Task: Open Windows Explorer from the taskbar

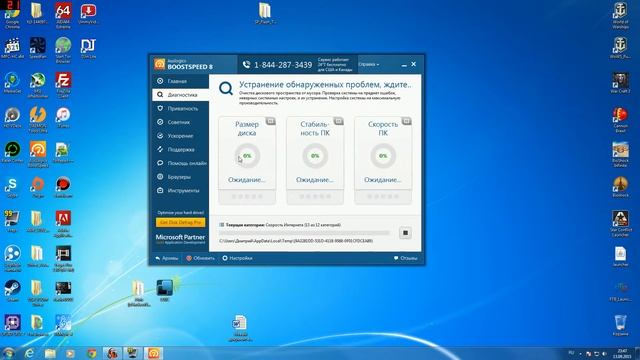Action: (50, 353)
